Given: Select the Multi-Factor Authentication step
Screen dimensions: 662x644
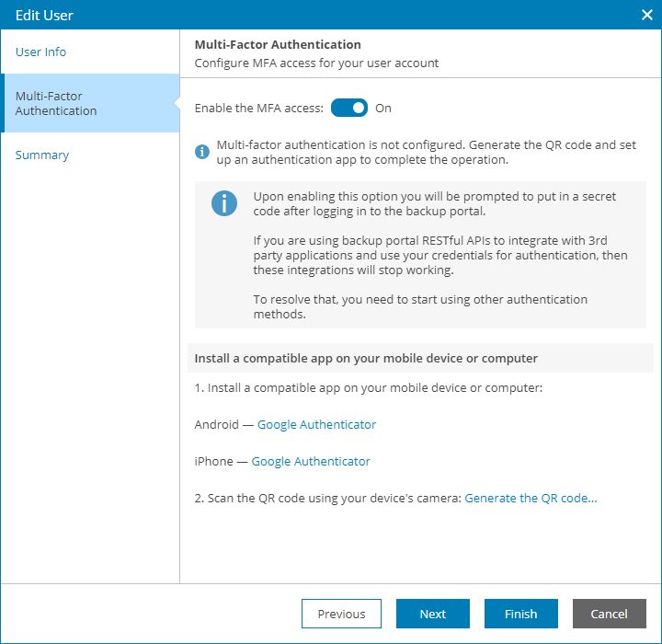Looking at the screenshot, I should 56,103.
